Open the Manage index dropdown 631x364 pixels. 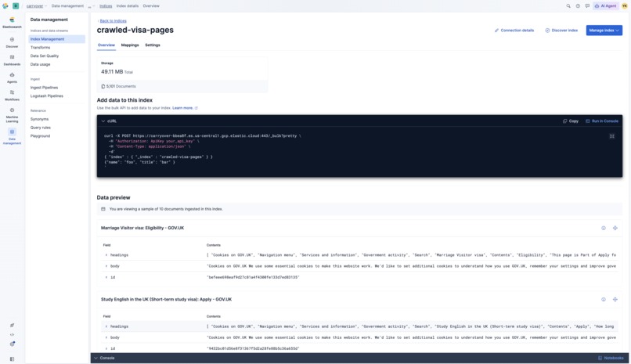[x=604, y=31]
